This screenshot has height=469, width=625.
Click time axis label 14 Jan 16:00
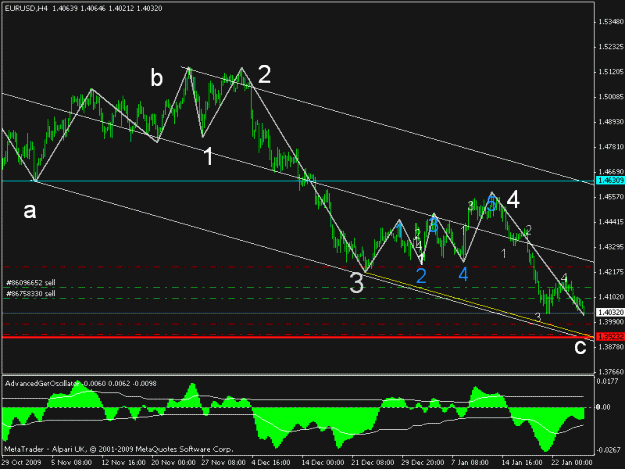[522, 462]
